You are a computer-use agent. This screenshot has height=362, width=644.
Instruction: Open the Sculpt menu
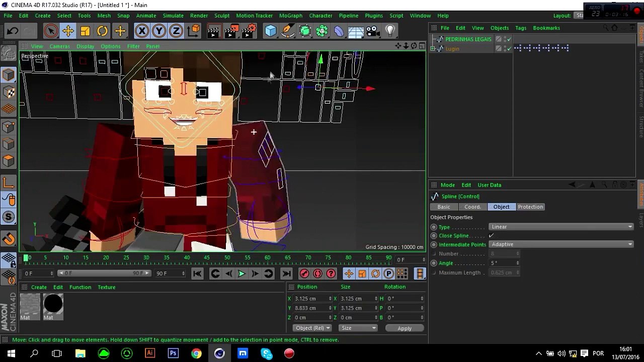tap(222, 16)
